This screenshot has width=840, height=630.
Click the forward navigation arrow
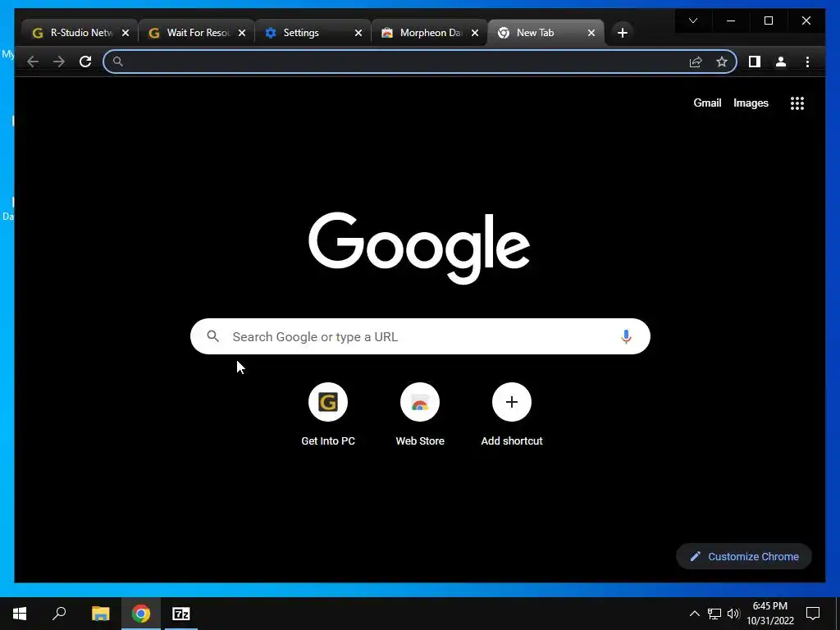point(59,62)
